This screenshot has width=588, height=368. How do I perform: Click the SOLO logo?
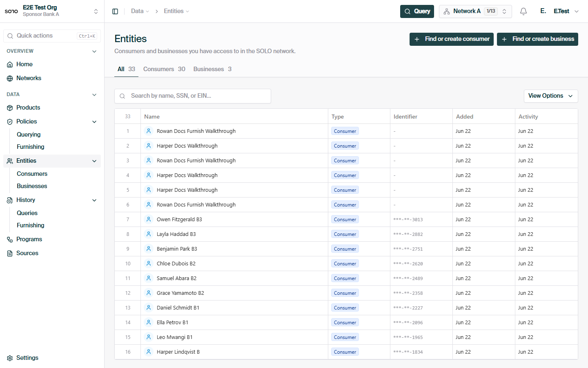click(11, 11)
